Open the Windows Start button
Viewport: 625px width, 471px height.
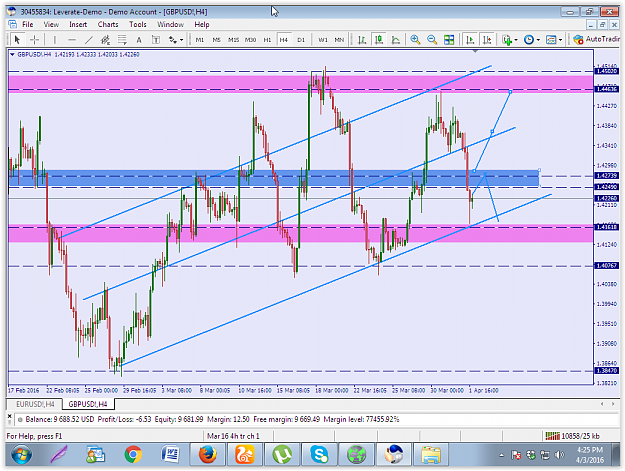click(x=21, y=455)
